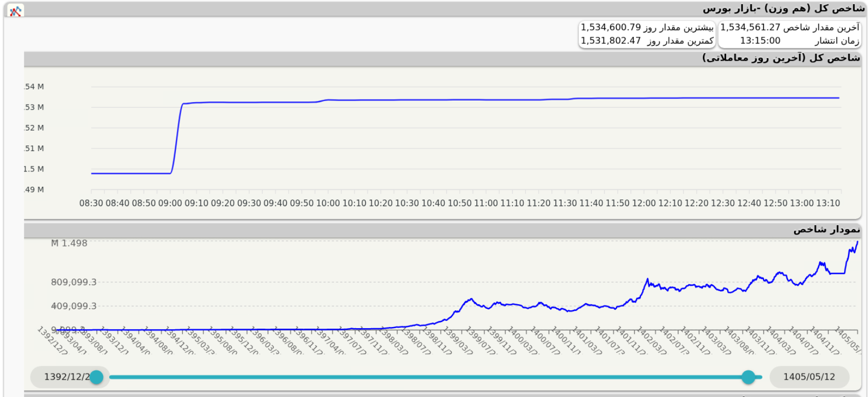Click the 08:30 time axis label

pos(91,203)
